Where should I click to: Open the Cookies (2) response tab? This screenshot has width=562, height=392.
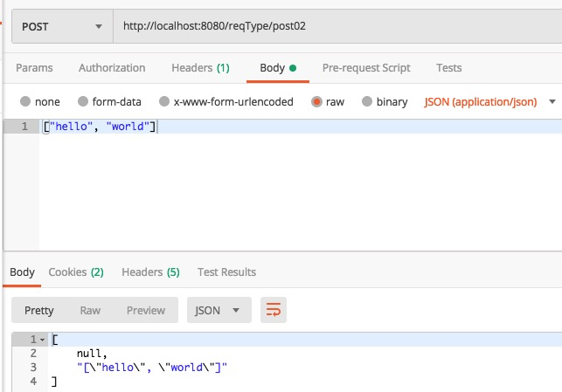pyautogui.click(x=76, y=272)
